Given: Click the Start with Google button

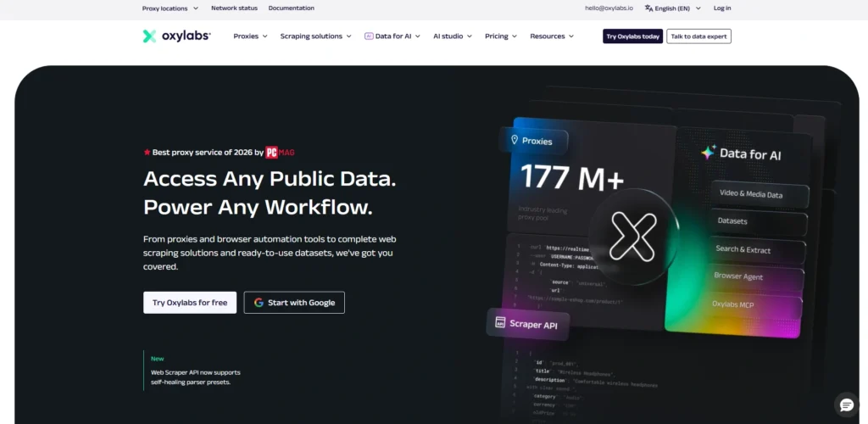Looking at the screenshot, I should (294, 303).
